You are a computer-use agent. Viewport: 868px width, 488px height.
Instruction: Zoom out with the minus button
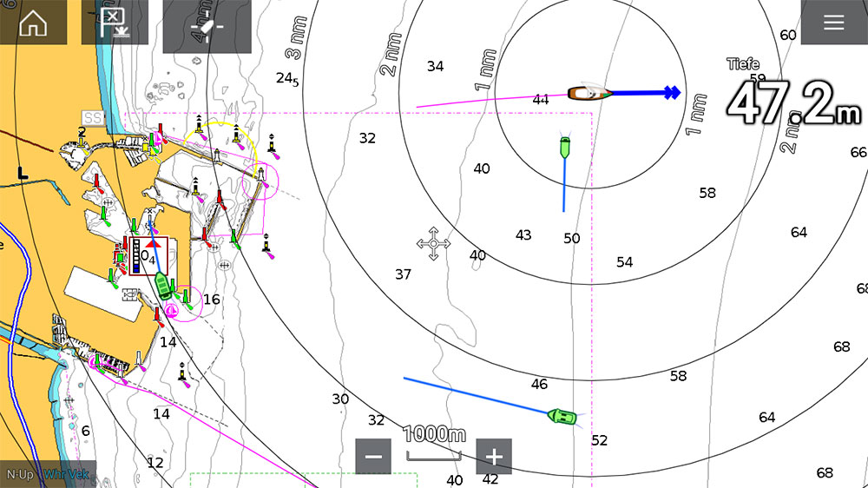pos(373,456)
